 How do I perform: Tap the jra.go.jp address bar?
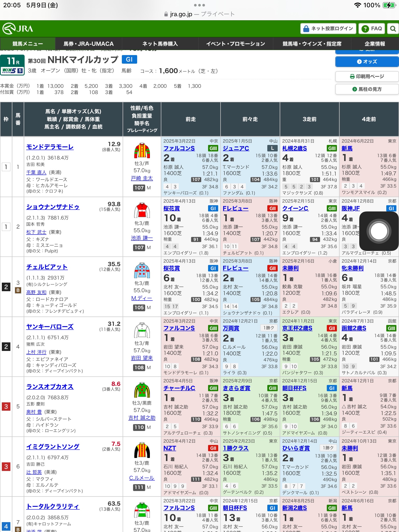coord(199,14)
